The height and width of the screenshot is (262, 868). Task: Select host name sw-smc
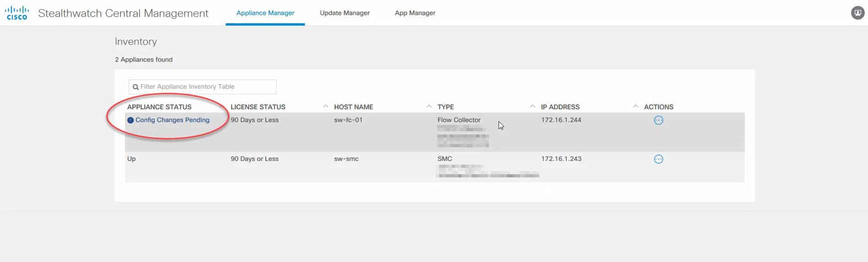point(346,159)
